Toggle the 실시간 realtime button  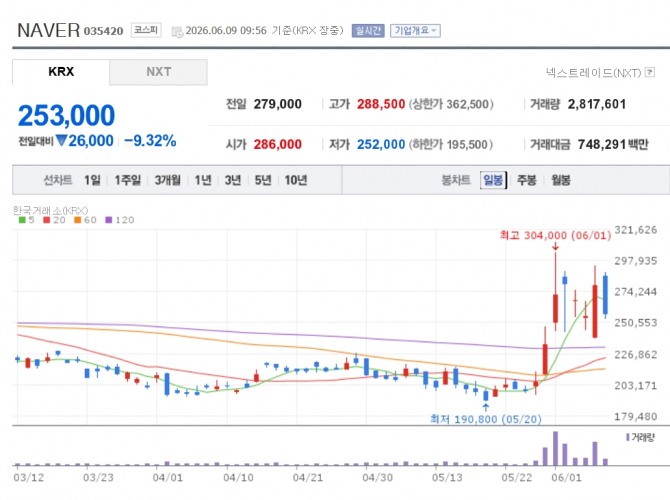tap(368, 31)
